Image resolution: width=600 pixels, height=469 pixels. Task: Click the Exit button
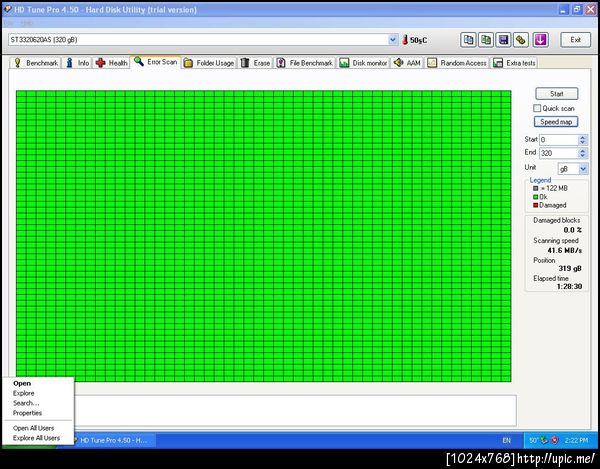[x=575, y=40]
